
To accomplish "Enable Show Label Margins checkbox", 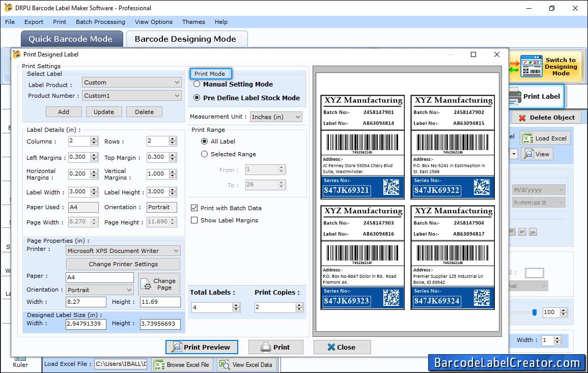I will [x=194, y=220].
